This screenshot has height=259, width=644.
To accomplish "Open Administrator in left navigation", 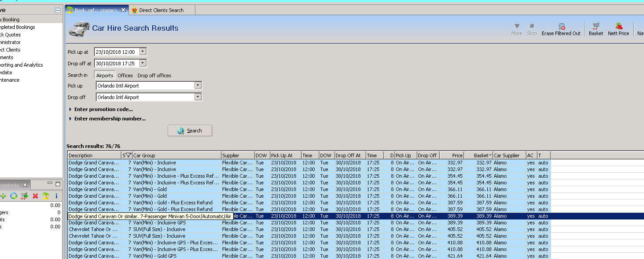I will coord(10,42).
